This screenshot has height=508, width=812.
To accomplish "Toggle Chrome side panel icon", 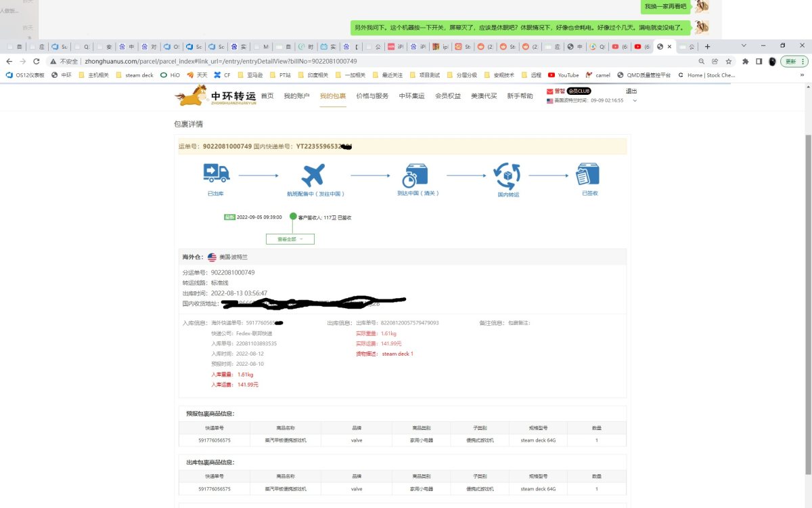I will tap(759, 61).
